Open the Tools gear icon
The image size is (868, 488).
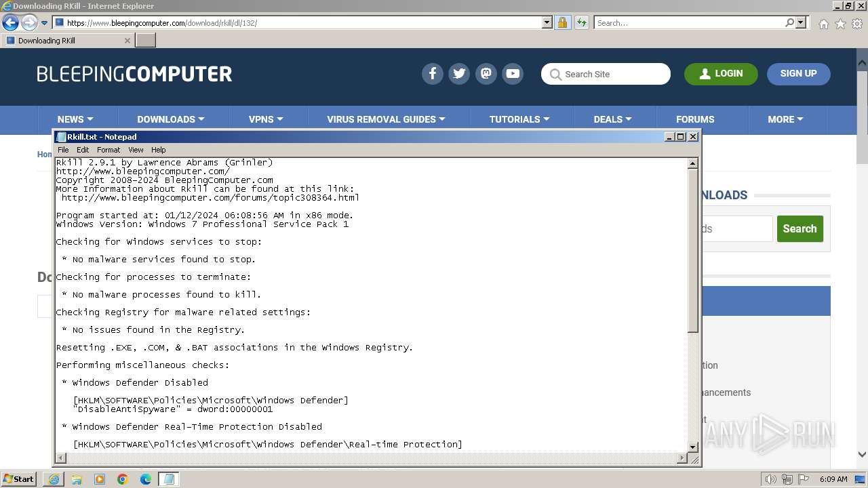[857, 24]
